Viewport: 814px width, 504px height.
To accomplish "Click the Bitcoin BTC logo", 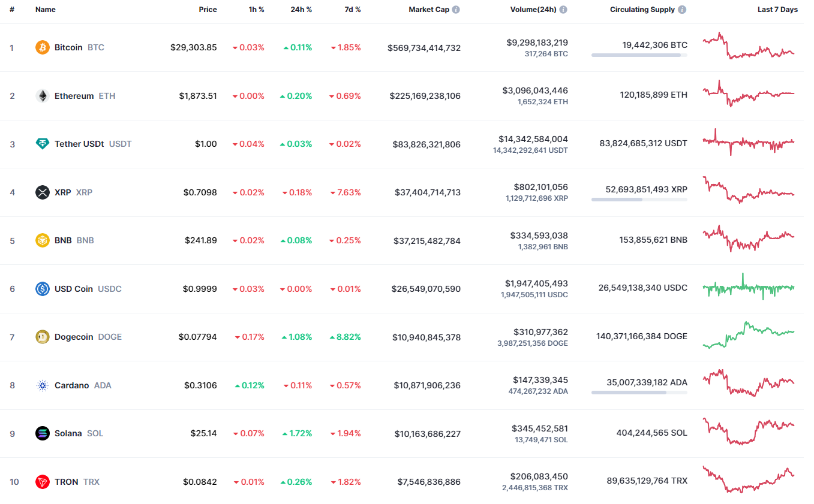I will click(41, 47).
